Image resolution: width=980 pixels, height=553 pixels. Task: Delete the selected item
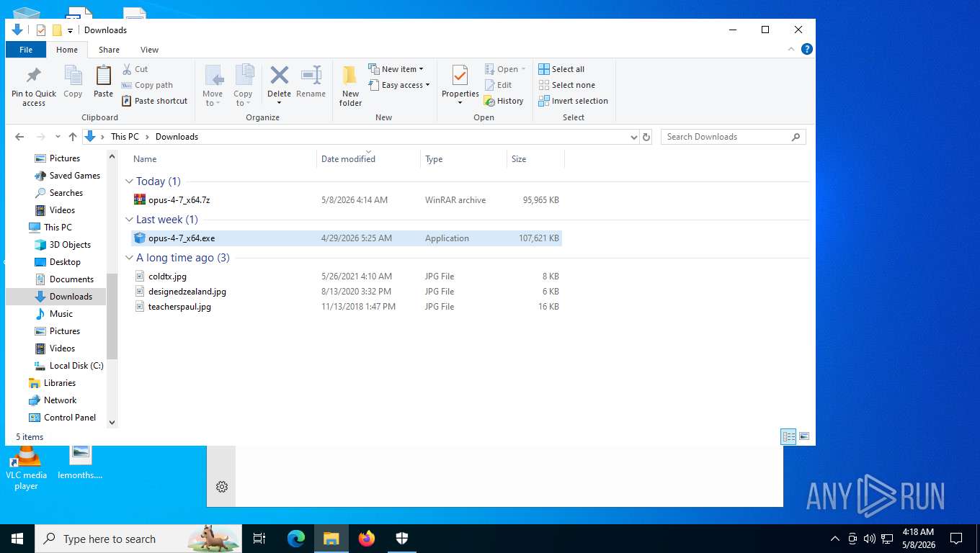pos(279,86)
